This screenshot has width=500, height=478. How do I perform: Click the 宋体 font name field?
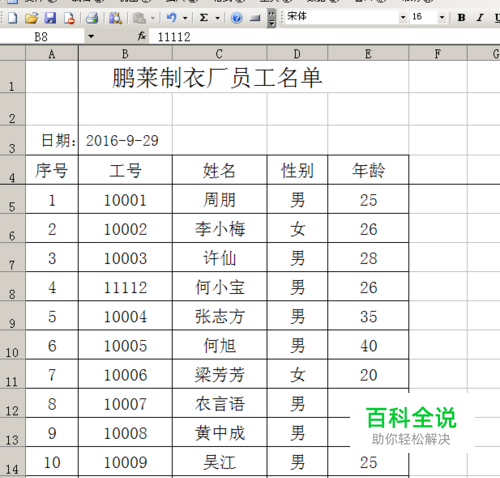tap(341, 17)
